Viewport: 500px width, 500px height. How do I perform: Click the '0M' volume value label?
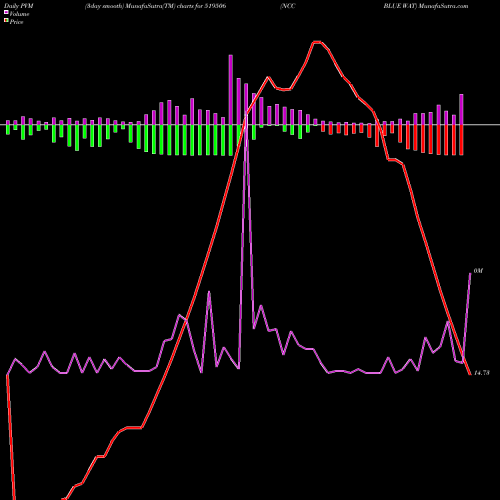478,271
